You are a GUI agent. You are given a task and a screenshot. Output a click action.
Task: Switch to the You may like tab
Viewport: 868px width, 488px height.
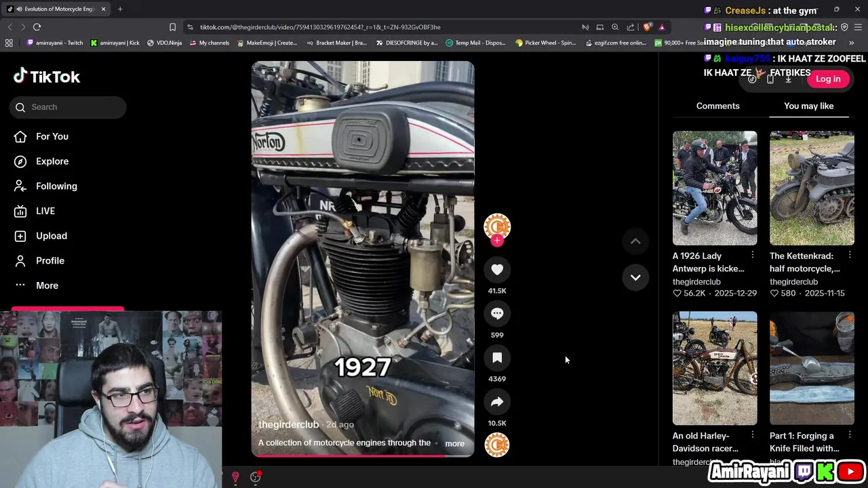pyautogui.click(x=809, y=106)
